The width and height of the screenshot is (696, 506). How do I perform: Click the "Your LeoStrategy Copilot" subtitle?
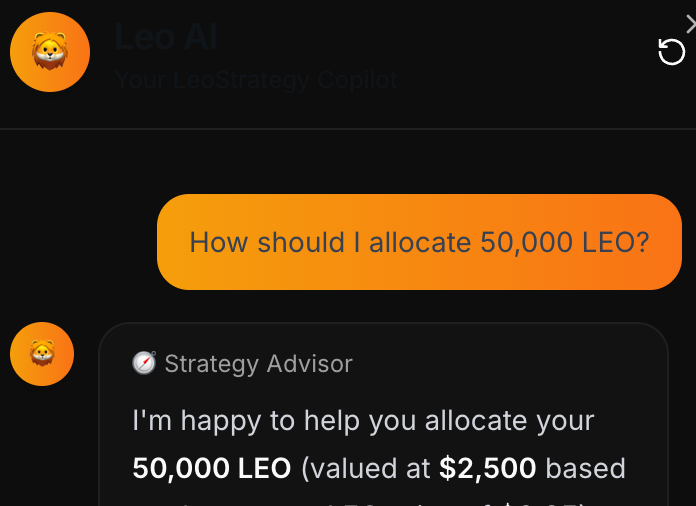pyautogui.click(x=256, y=79)
